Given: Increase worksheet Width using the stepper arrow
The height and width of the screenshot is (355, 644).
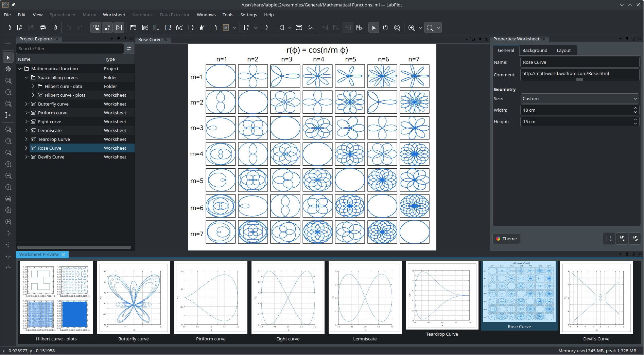Looking at the screenshot, I should [x=636, y=108].
